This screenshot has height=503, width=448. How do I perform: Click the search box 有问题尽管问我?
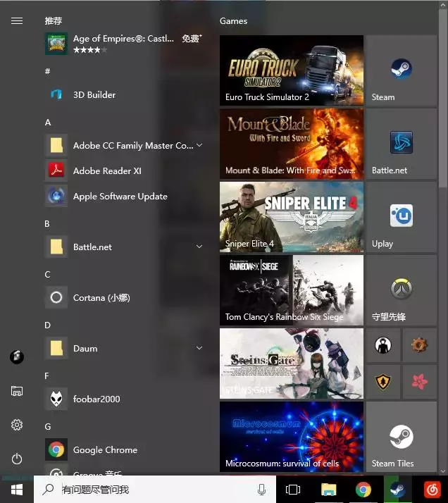(x=154, y=490)
